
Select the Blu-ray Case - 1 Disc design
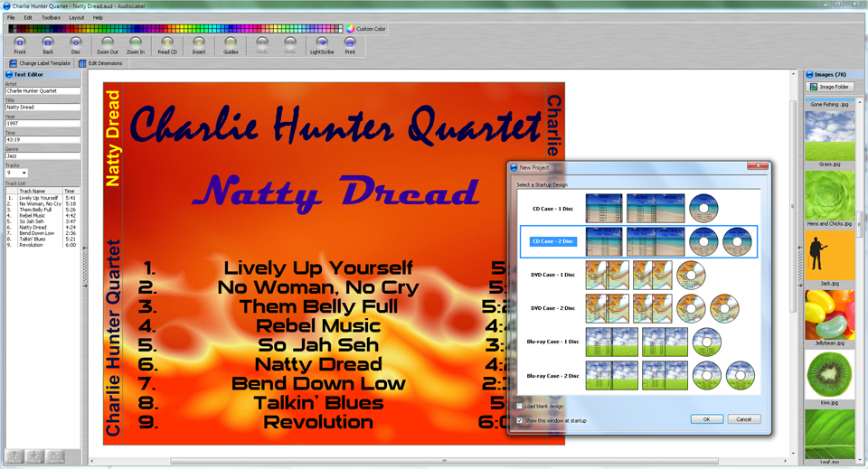[x=638, y=342]
